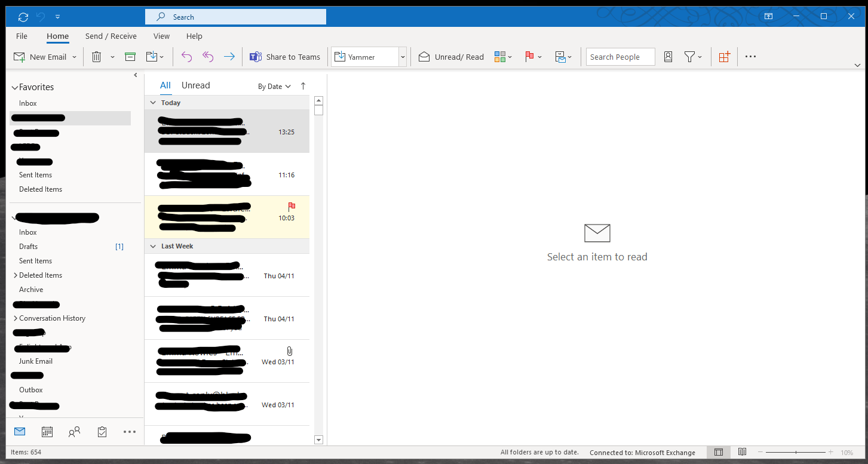Screen dimensions: 868x464
Task: Click the zoom in plus button
Action: 830,452
